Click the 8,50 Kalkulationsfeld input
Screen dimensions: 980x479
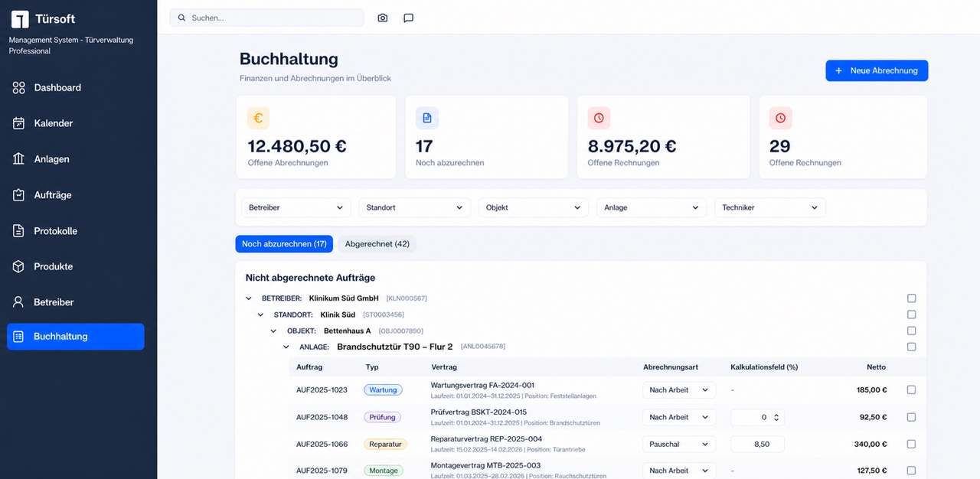coord(757,444)
